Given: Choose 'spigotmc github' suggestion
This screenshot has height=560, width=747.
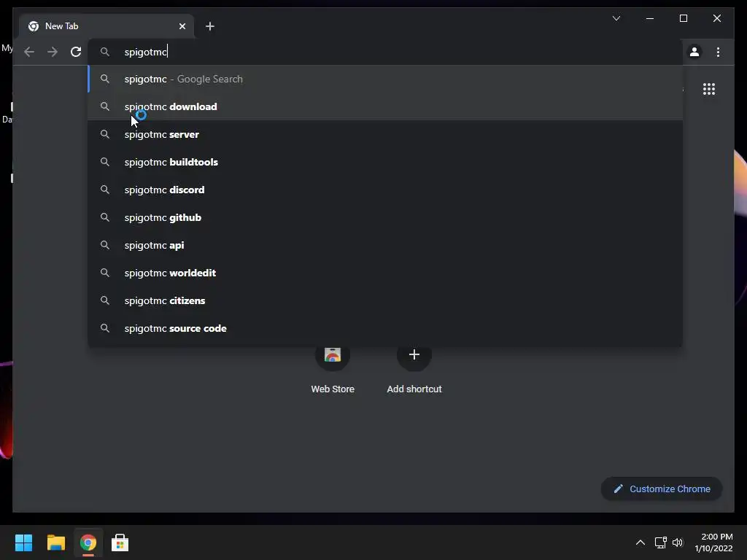Looking at the screenshot, I should pos(385,217).
